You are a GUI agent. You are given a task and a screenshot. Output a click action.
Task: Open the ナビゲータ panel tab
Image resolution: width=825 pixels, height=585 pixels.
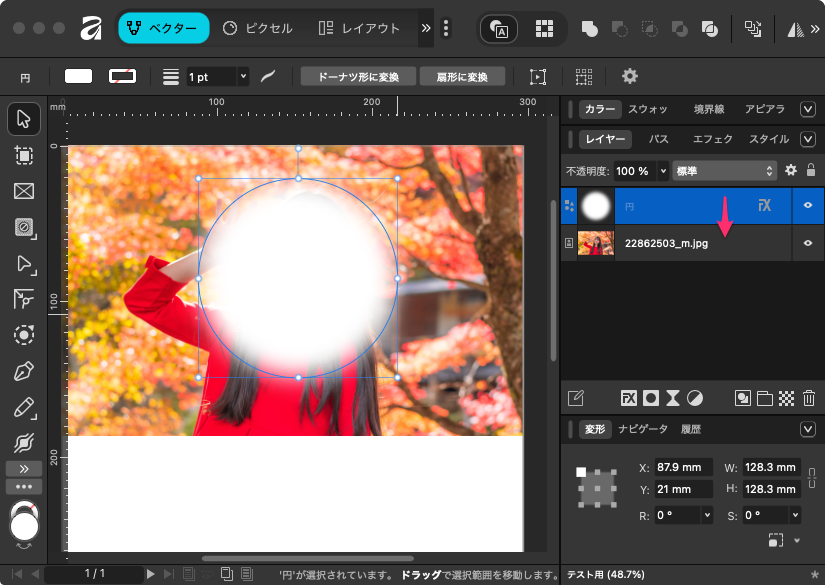[642, 429]
